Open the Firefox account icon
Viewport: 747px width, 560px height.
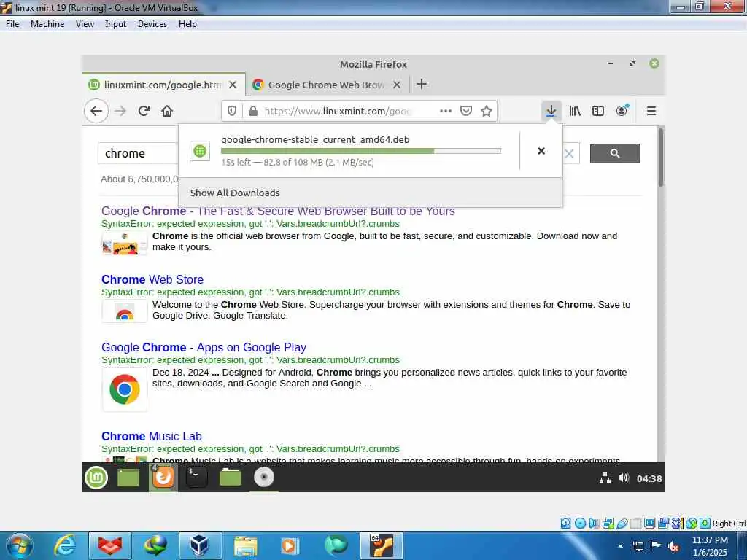(x=622, y=111)
